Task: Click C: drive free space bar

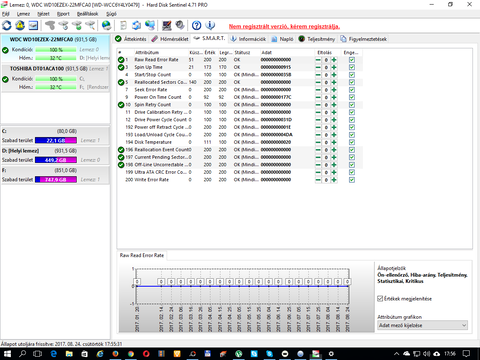Action: click(56, 140)
